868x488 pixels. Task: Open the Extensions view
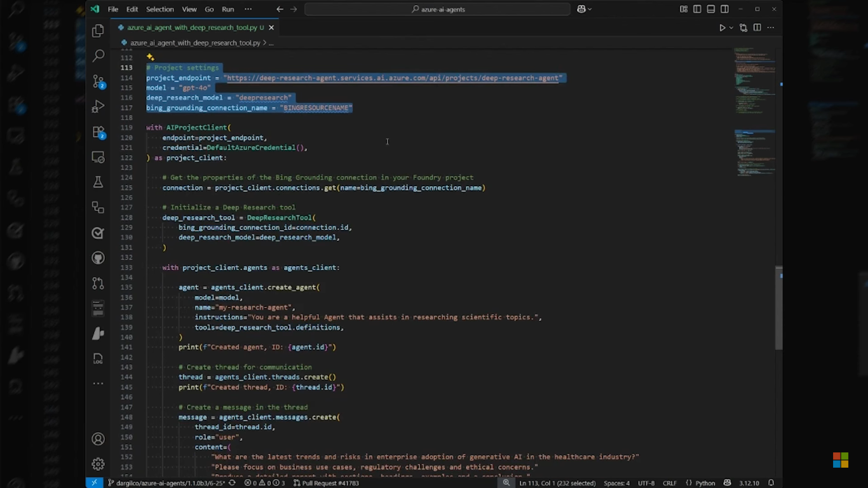coord(98,132)
